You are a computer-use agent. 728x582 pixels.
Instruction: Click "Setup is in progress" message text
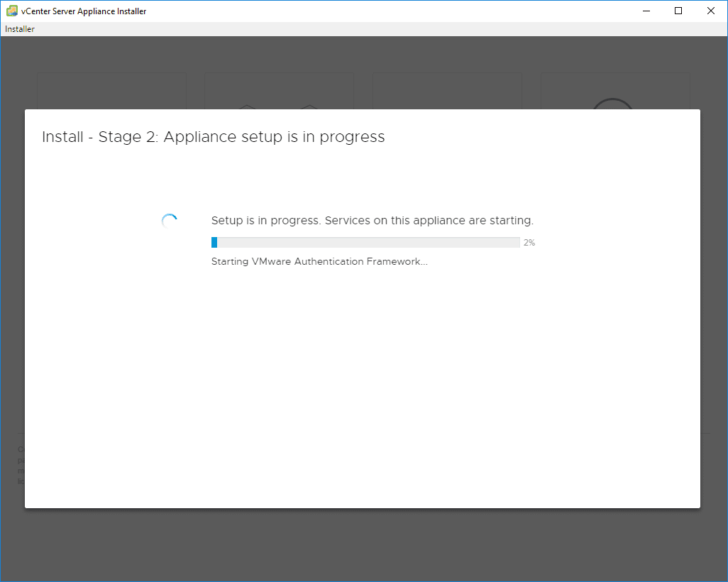(373, 220)
